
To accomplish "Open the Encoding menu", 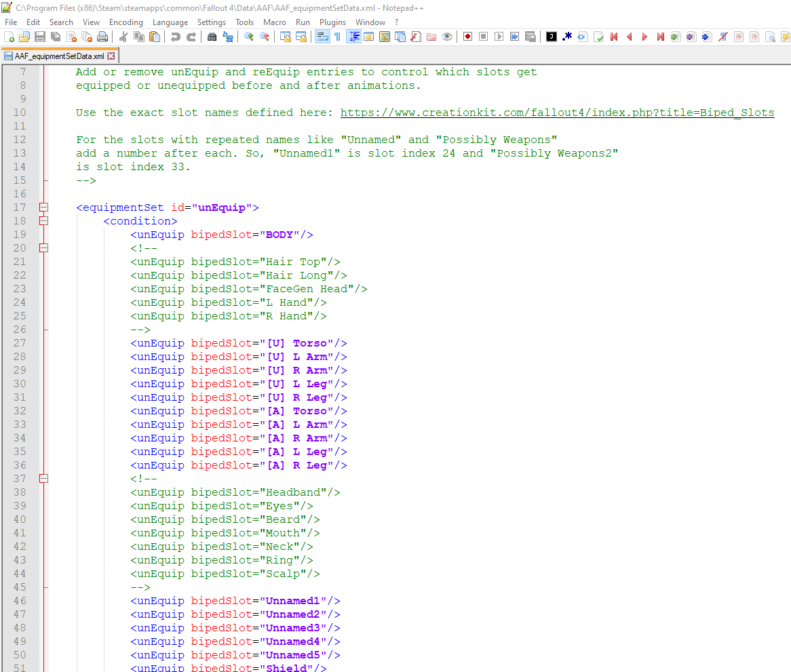I will pos(126,22).
